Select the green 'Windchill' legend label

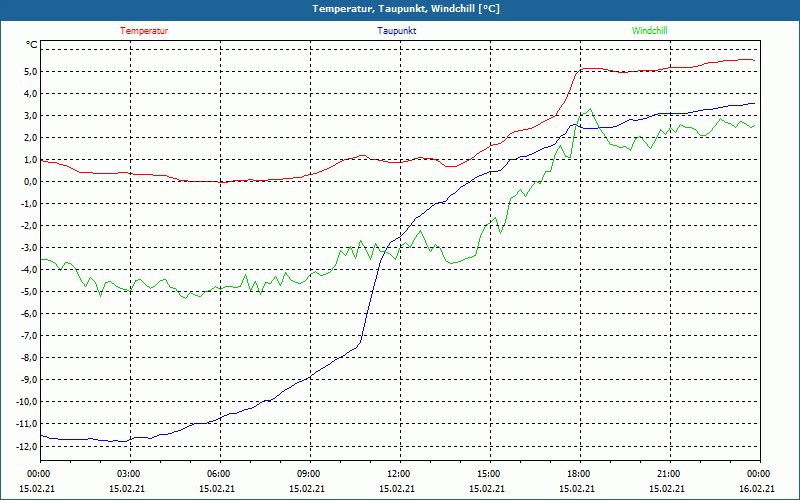click(649, 31)
